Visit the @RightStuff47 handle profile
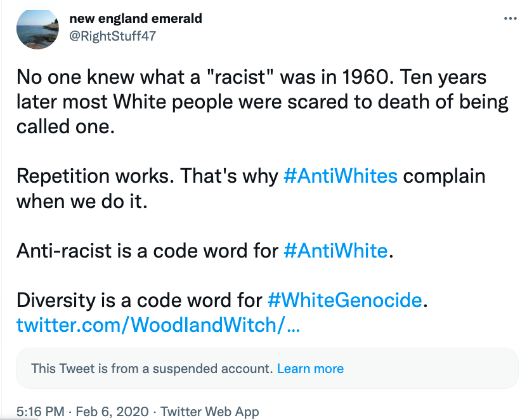The width and height of the screenshot is (527, 420). (x=113, y=36)
